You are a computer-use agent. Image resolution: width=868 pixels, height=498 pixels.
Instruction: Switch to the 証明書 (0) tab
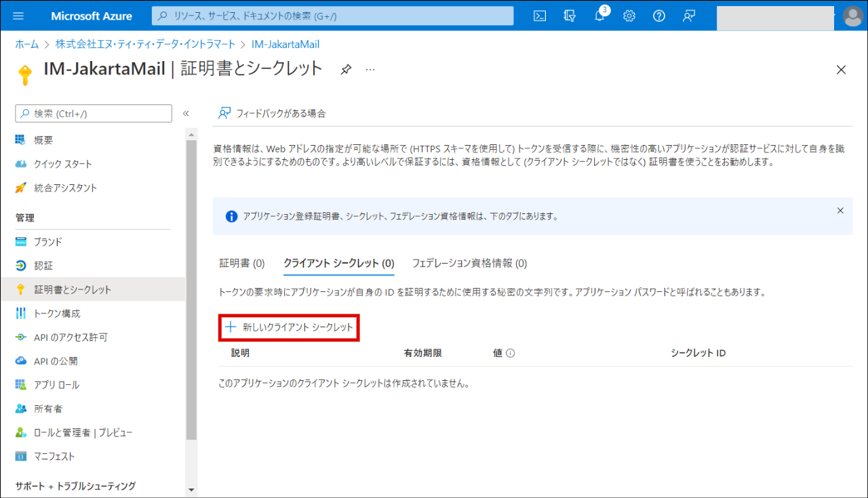click(x=241, y=263)
